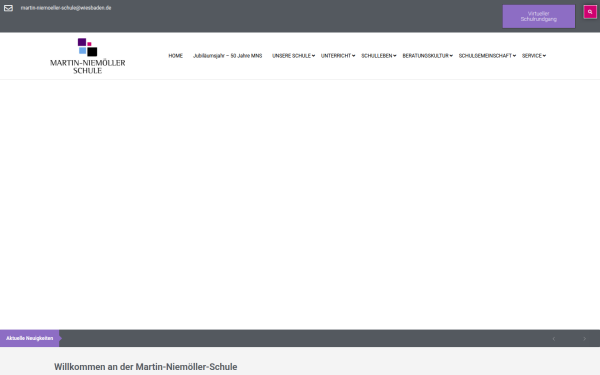Select HOME in navigation
Viewport: 600px width, 375px height.
176,56
